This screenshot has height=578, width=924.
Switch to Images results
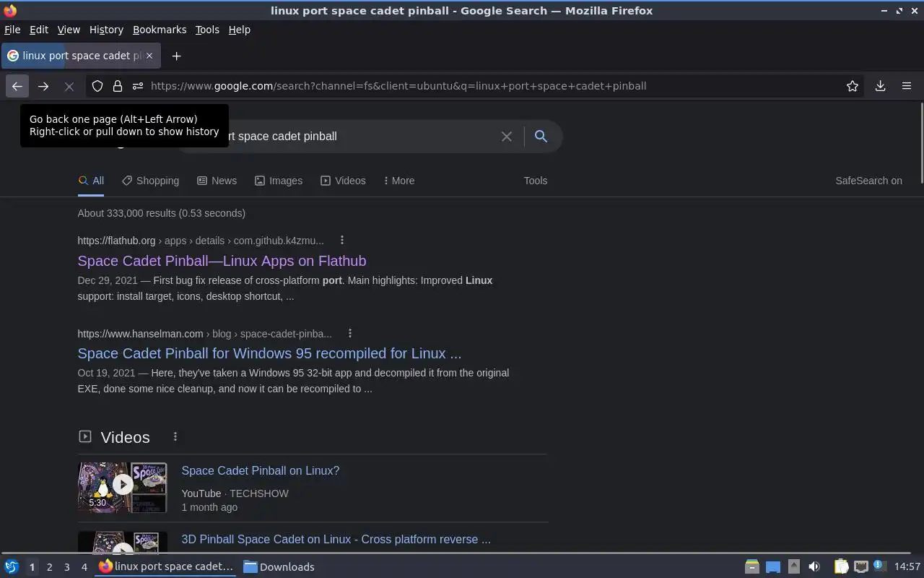279,181
